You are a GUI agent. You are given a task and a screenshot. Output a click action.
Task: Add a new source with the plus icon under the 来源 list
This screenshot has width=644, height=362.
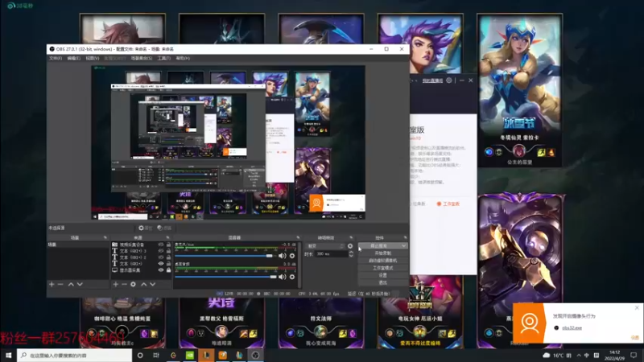click(x=115, y=284)
